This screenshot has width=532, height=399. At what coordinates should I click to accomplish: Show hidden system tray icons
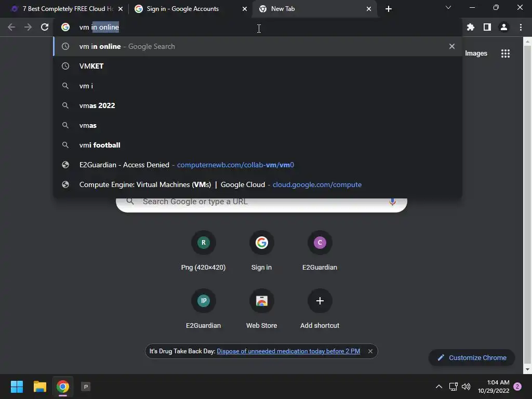click(x=438, y=387)
